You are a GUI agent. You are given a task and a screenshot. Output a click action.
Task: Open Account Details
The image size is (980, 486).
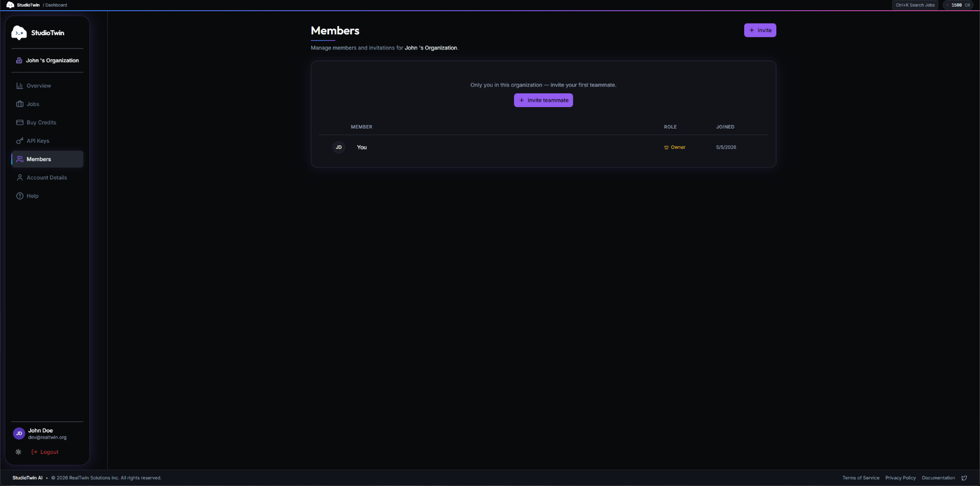tap(47, 177)
